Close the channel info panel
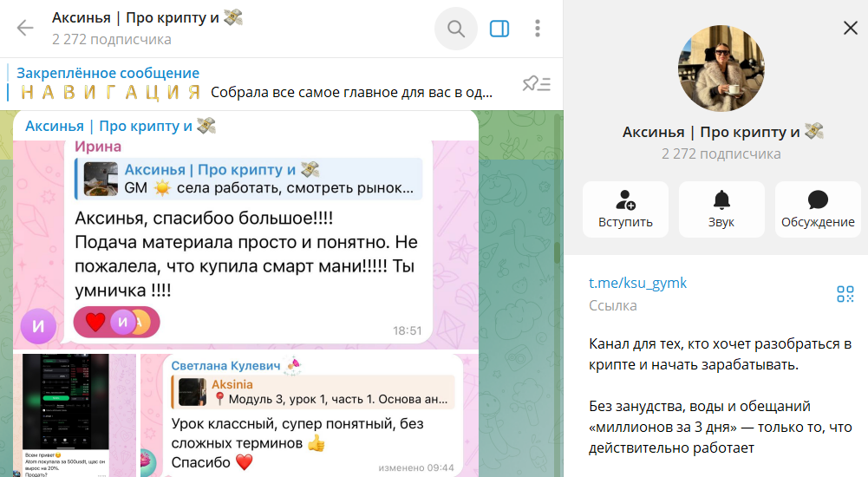The height and width of the screenshot is (477, 868). (850, 29)
